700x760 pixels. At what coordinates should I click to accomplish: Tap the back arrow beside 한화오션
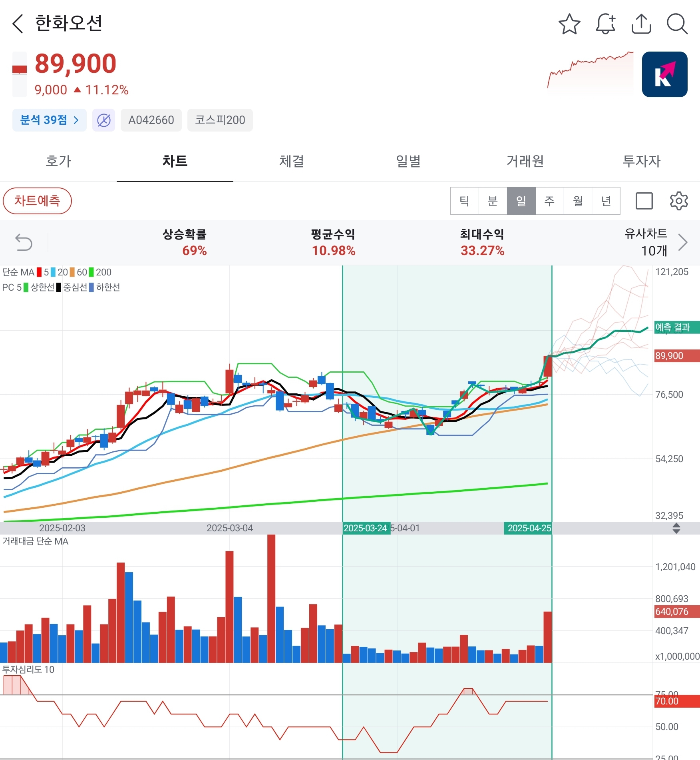(x=18, y=24)
